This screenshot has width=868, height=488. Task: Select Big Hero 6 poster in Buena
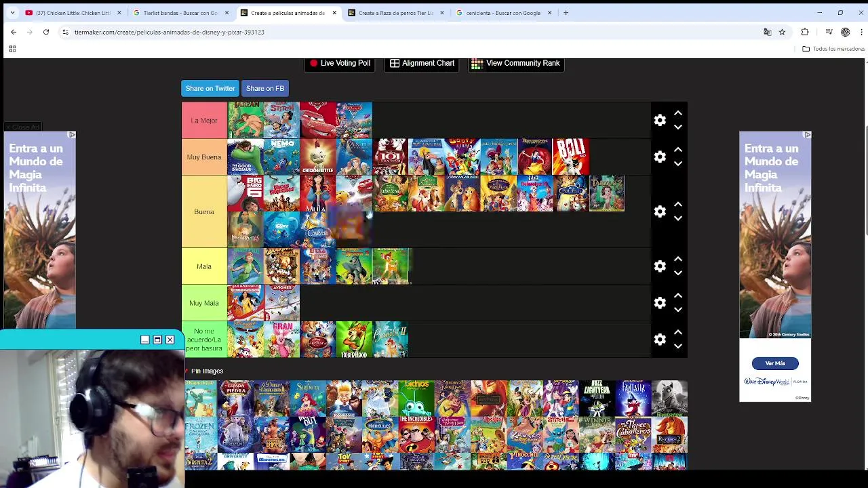(245, 194)
